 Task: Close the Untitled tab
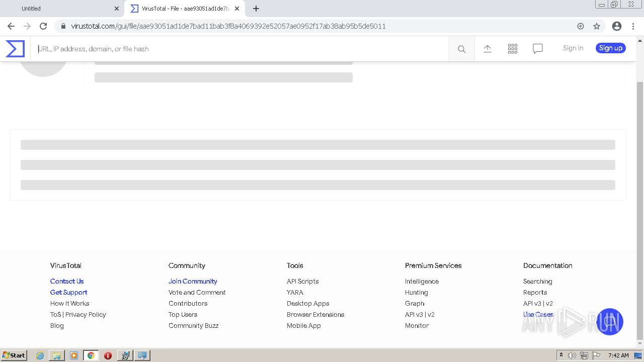[117, 9]
